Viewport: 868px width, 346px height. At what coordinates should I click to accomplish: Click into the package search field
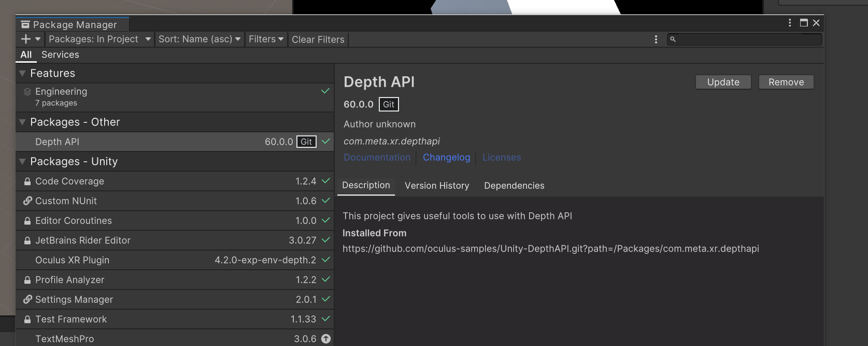click(x=745, y=39)
